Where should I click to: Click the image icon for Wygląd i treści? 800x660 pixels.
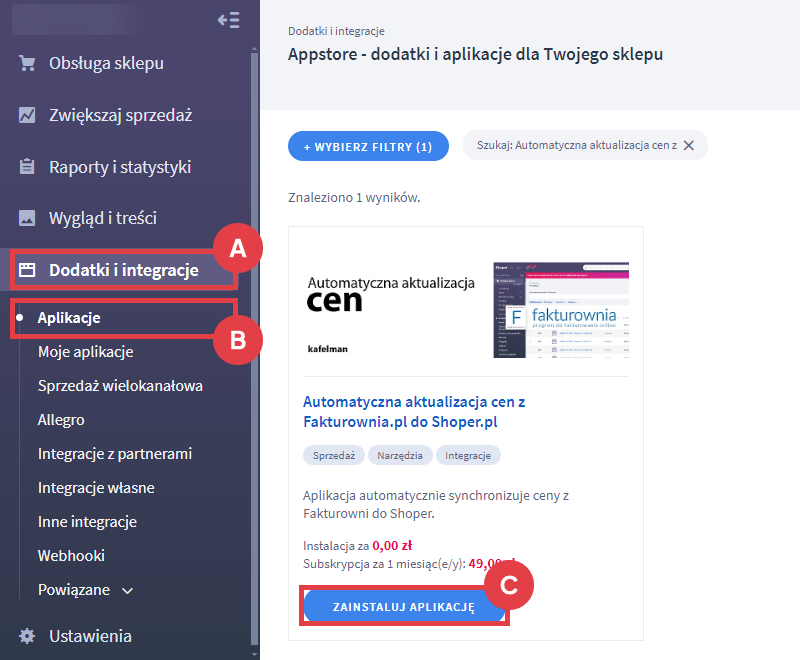tap(27, 218)
